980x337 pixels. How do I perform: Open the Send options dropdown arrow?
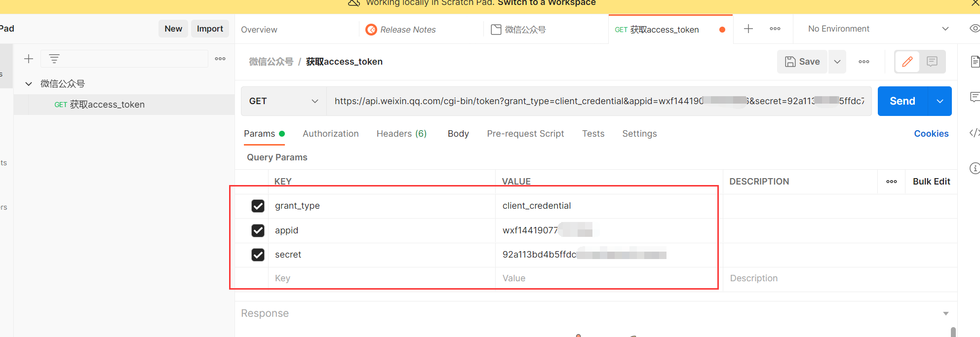[x=940, y=101]
